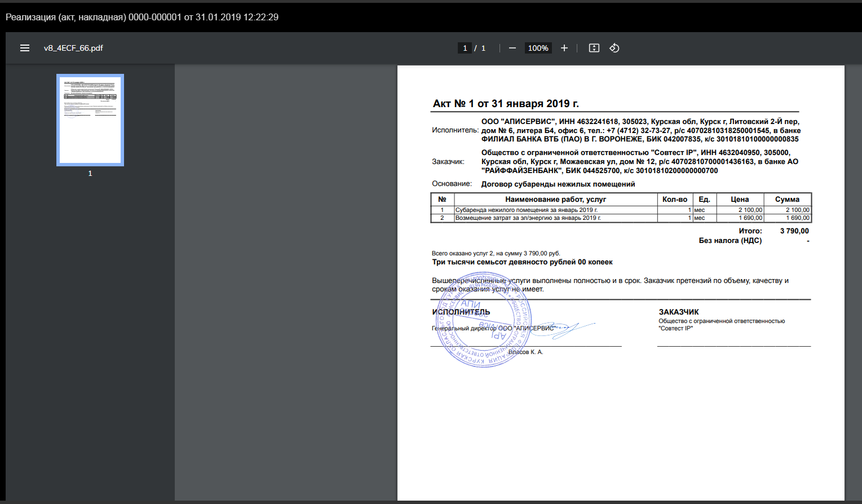The height and width of the screenshot is (504, 862).
Task: Click the Заказчик: label
Action: (x=448, y=162)
